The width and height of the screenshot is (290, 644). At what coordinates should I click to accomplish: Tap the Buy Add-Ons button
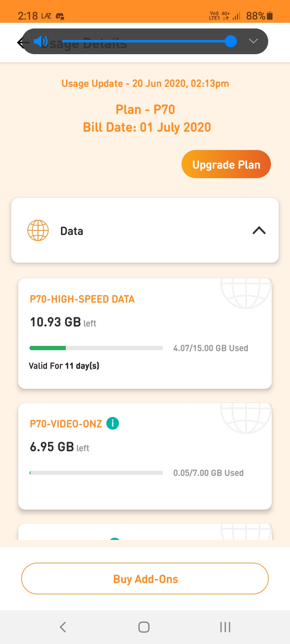pyautogui.click(x=145, y=579)
